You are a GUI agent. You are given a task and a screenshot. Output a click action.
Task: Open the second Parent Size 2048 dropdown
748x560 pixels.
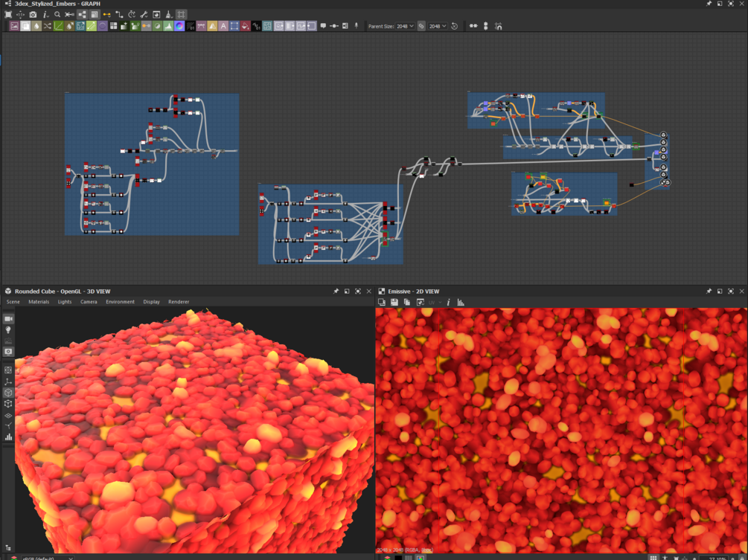[x=437, y=26]
